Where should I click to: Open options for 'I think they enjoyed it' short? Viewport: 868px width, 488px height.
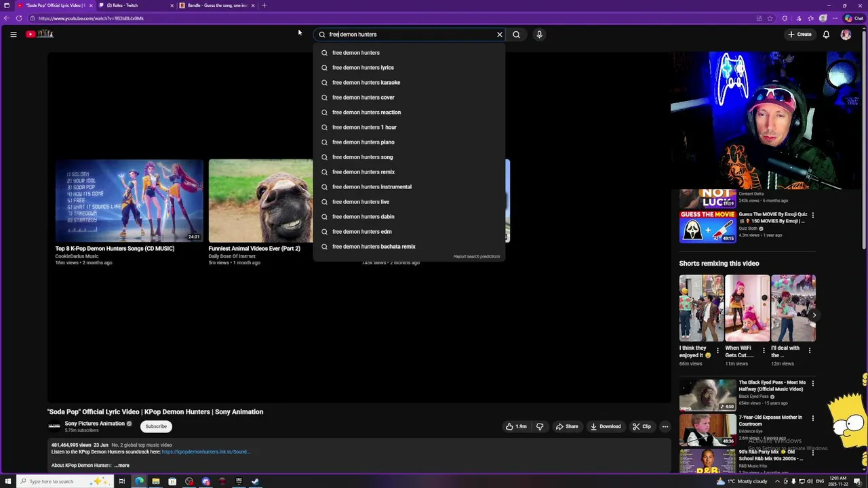tap(717, 351)
